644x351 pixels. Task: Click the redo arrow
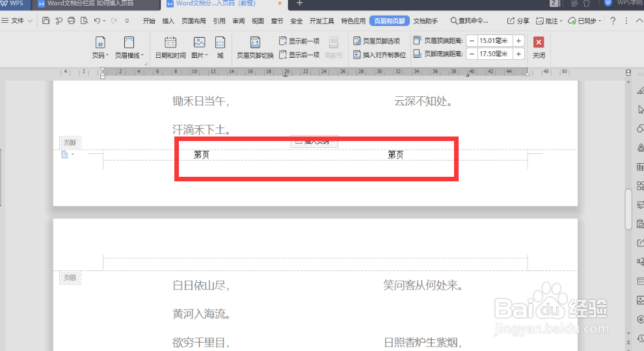click(114, 21)
